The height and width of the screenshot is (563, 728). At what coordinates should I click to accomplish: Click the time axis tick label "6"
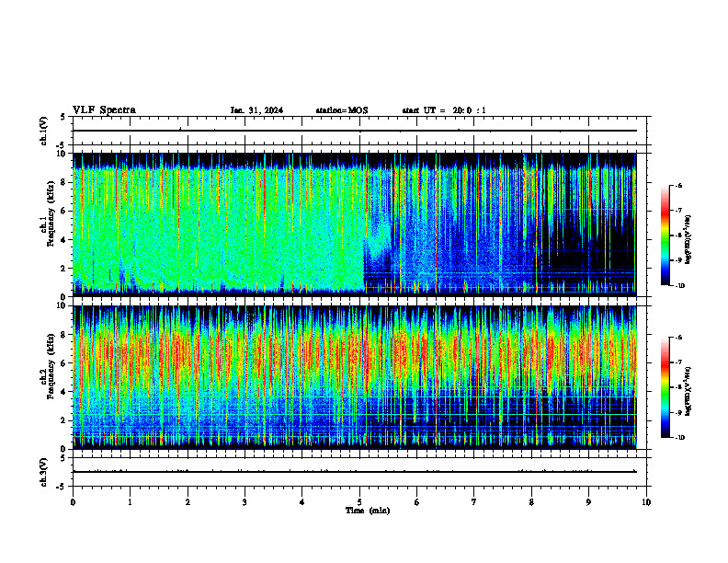tap(417, 502)
